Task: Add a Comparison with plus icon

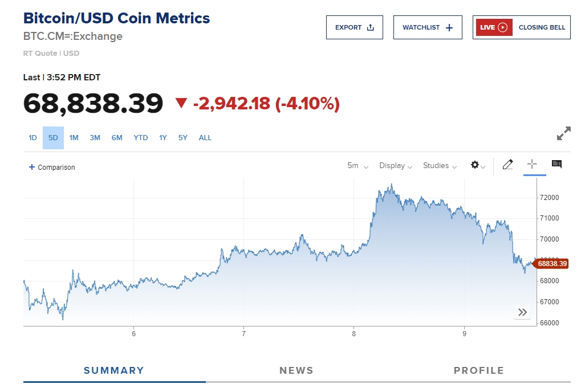Action: (52, 167)
